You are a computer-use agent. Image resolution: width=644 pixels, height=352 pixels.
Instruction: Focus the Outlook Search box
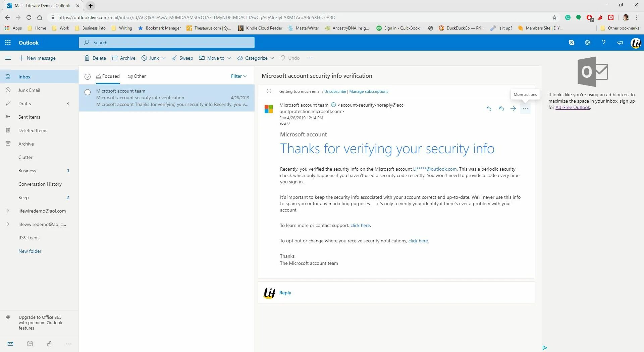point(167,43)
